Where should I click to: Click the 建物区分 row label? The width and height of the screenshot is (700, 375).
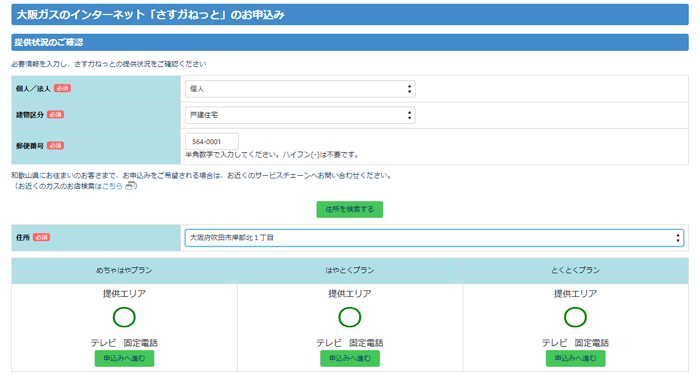click(30, 115)
